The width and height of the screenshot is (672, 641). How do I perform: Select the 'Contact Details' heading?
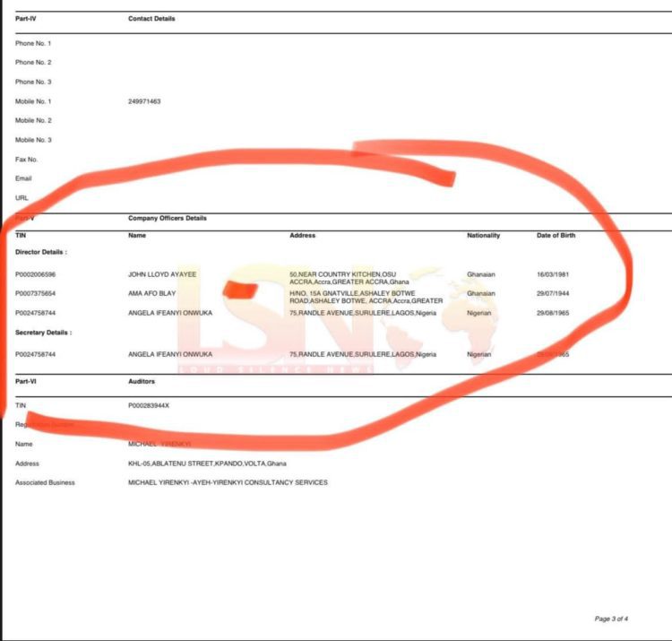[151, 19]
